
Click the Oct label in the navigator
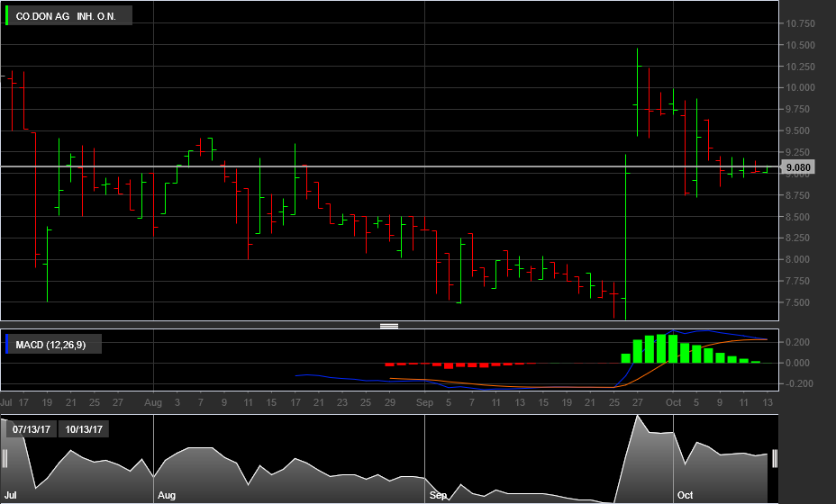tap(686, 496)
